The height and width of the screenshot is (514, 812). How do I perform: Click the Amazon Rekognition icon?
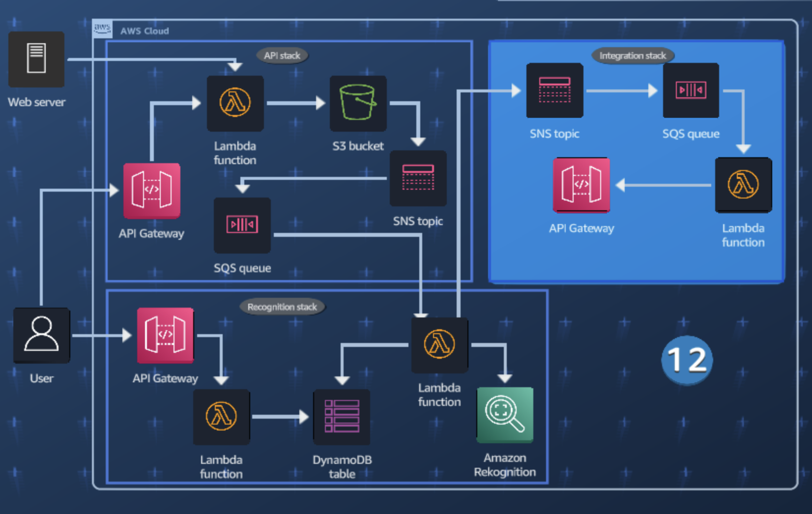(x=505, y=415)
